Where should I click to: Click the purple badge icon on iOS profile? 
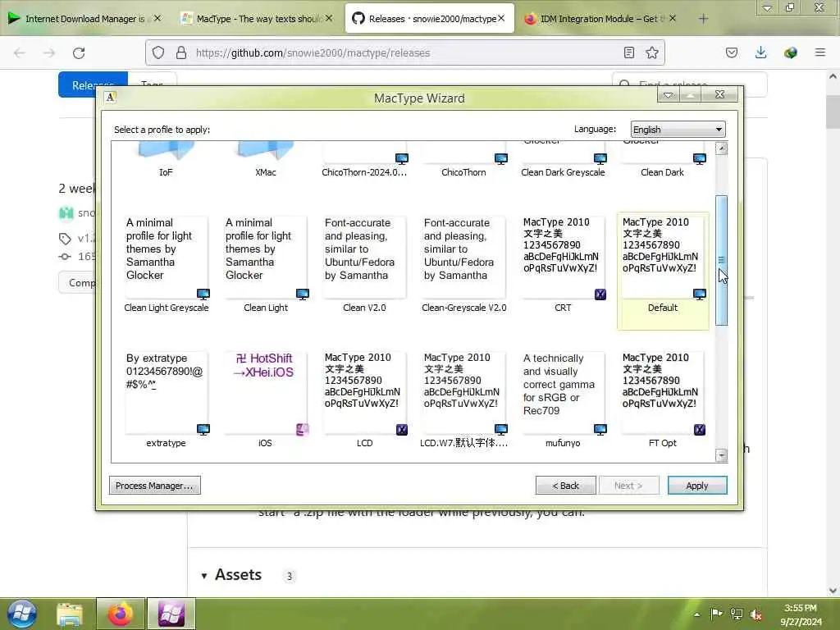(x=303, y=430)
